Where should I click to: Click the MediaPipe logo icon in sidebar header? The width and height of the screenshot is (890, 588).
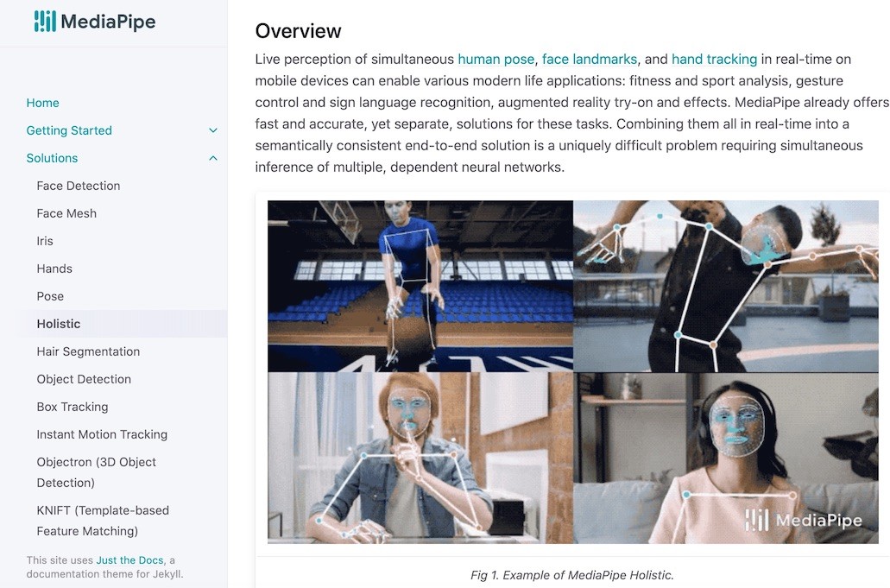(x=45, y=21)
